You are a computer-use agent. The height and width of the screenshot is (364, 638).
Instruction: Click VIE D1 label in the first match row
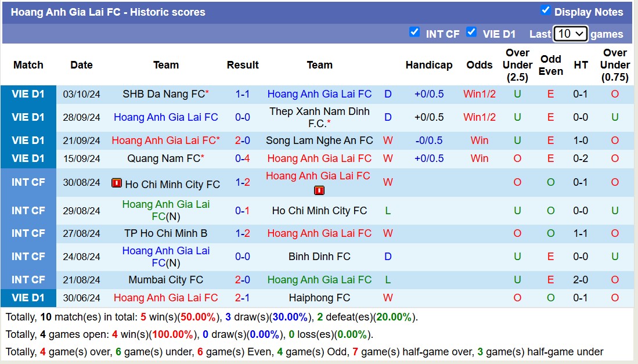28,93
